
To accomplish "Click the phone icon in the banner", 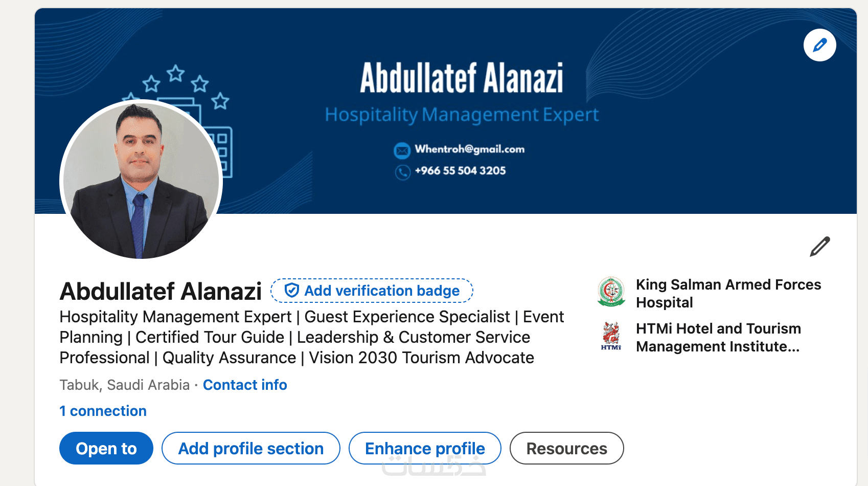I will [x=403, y=172].
